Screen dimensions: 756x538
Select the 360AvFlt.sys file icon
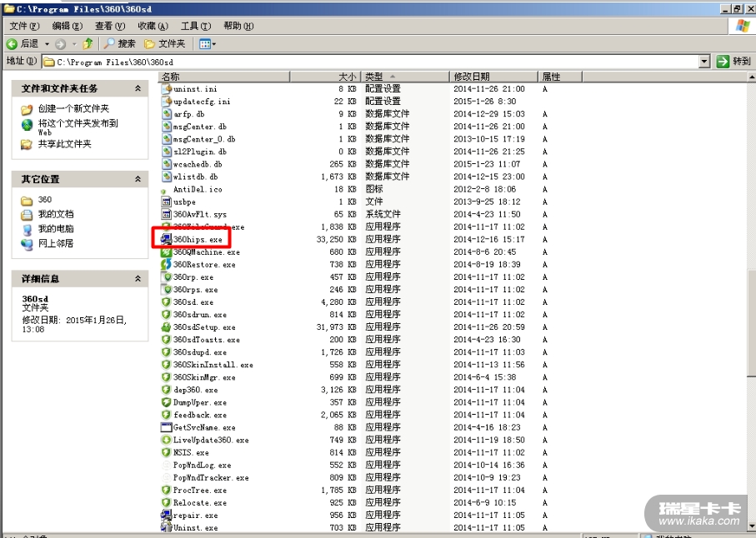167,214
